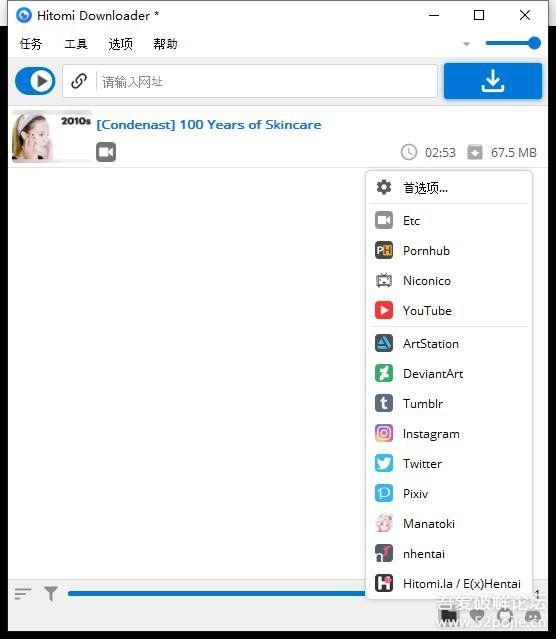This screenshot has width=556, height=639.
Task: Toggle the blue play switch beside URL field
Action: 35,81
